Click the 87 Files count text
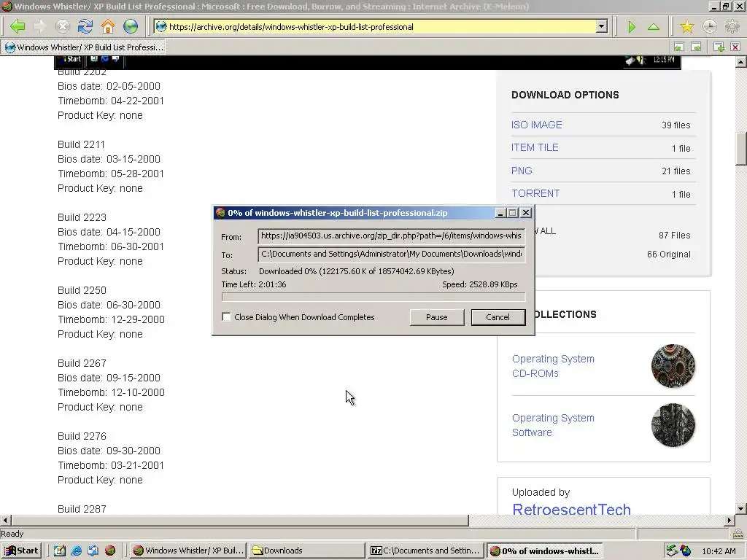This screenshot has height=560, width=747. click(675, 236)
